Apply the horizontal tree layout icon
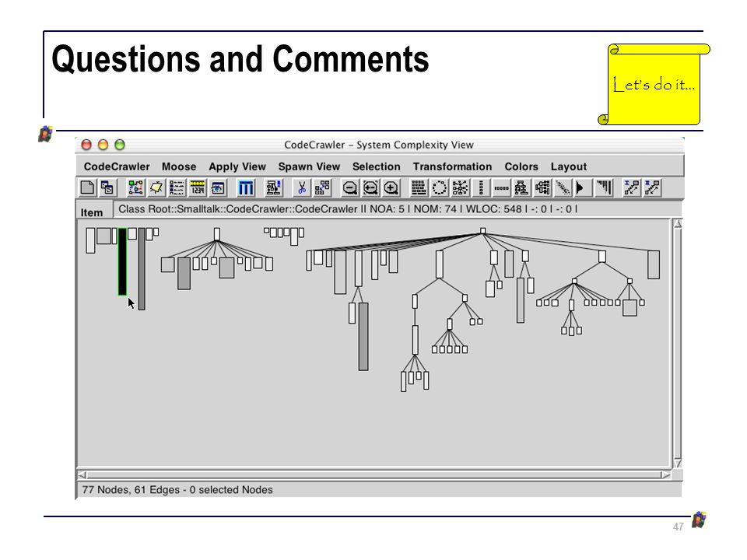 pos(542,187)
